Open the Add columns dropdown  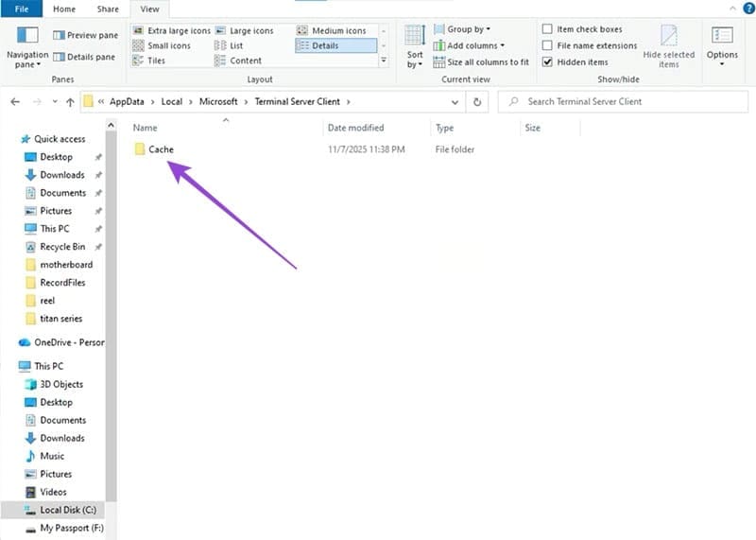tap(469, 45)
